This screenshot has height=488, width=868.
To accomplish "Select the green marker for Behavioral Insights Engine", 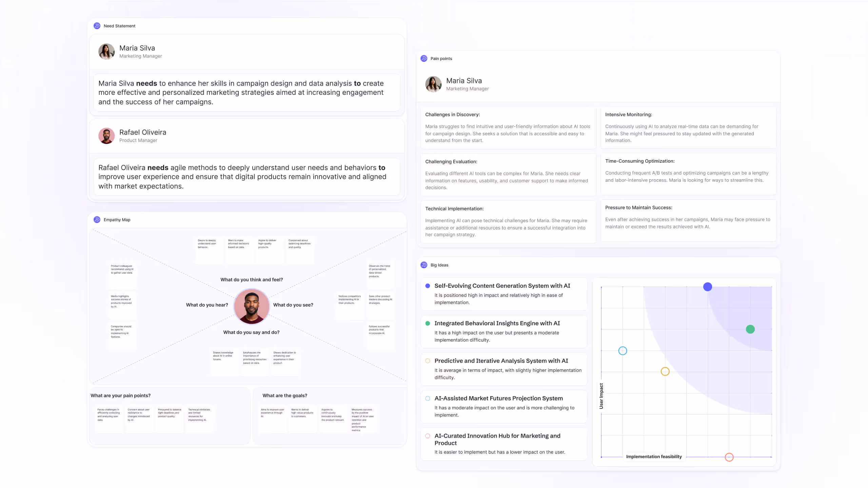I will pyautogui.click(x=427, y=324).
